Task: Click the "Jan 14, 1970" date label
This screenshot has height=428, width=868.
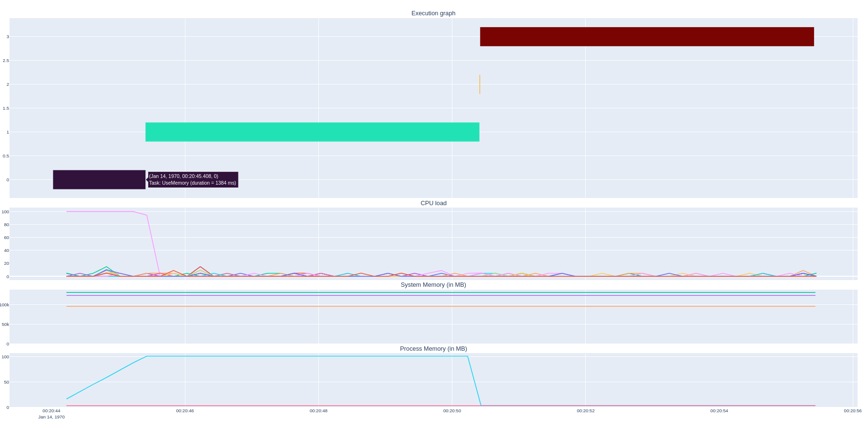Action: tap(51, 417)
